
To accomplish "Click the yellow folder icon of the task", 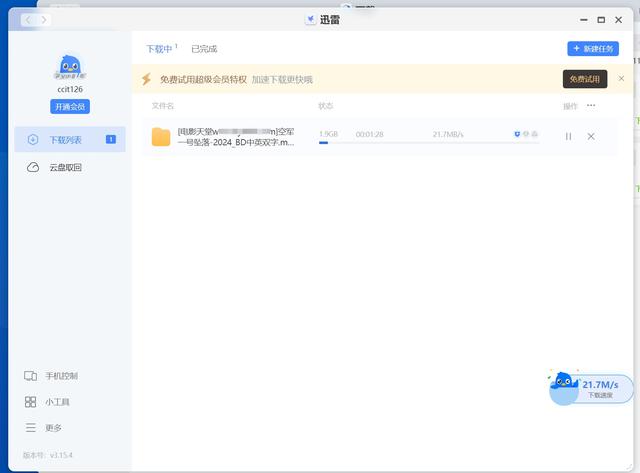I will (x=161, y=137).
